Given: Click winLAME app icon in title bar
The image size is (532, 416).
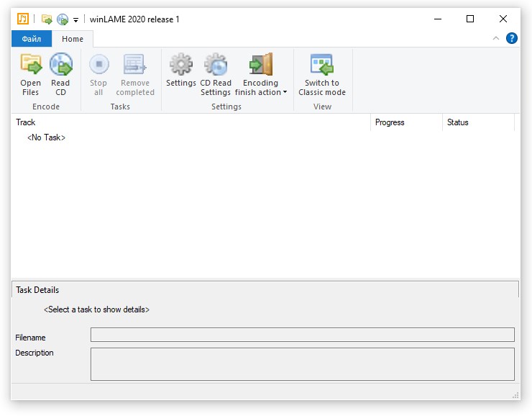Looking at the screenshot, I should [x=23, y=19].
